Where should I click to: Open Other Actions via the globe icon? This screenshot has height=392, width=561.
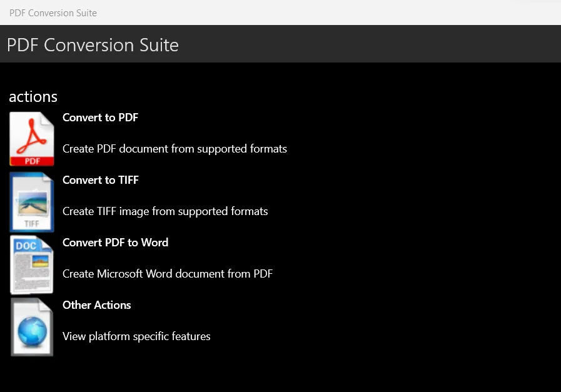[x=31, y=326]
